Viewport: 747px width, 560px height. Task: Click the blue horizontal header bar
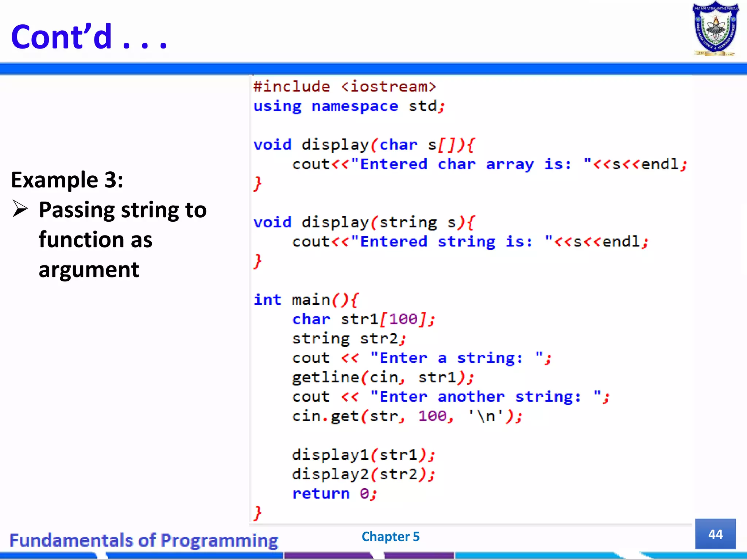(x=373, y=69)
